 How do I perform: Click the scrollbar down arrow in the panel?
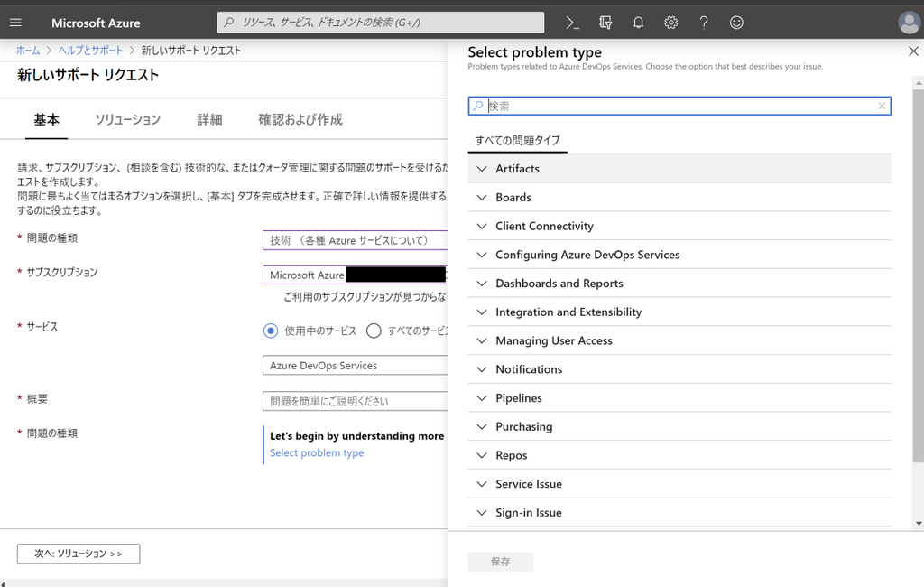pos(918,523)
